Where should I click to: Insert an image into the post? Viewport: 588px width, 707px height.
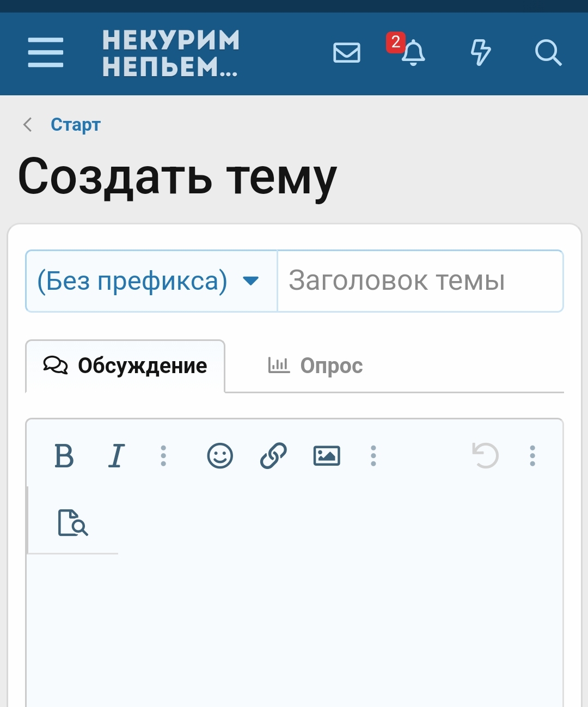tap(327, 456)
